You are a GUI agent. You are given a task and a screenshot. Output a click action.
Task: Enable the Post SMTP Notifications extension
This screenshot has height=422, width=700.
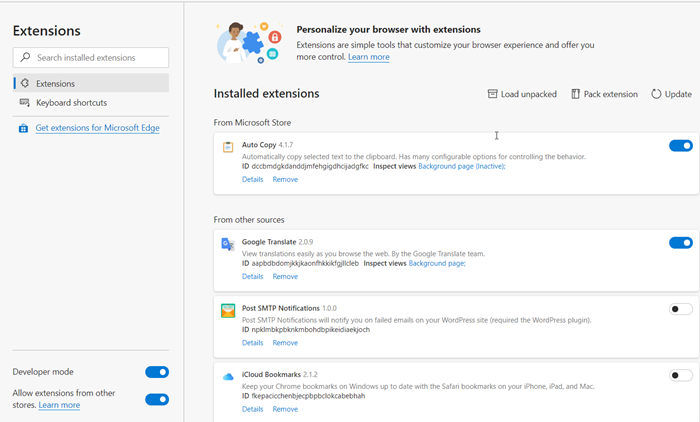(680, 309)
